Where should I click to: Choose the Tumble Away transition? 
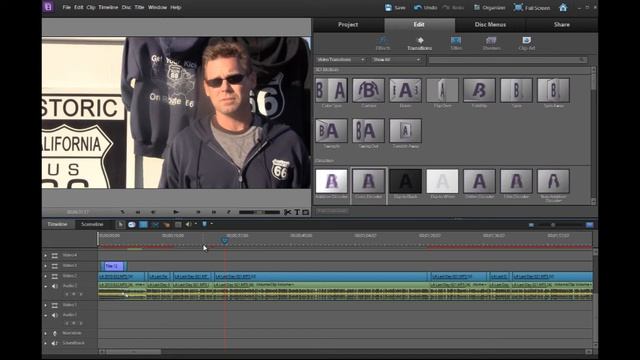click(405, 131)
